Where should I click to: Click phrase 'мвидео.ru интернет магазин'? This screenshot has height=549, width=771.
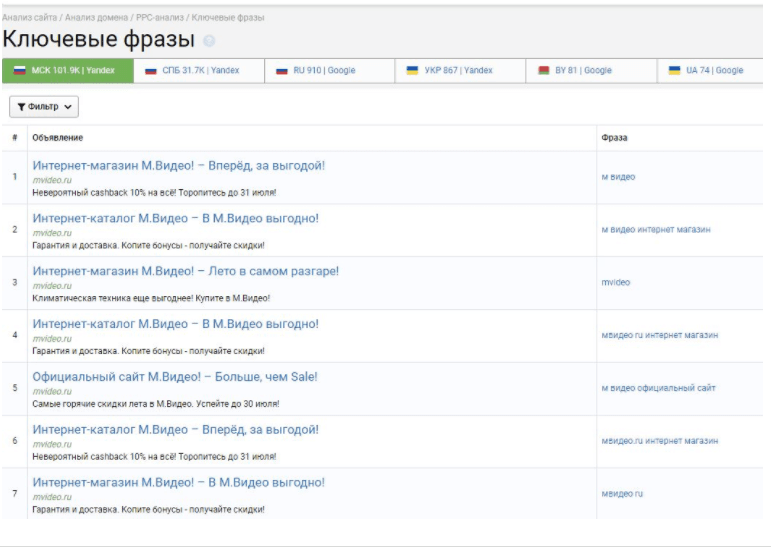[x=660, y=441]
